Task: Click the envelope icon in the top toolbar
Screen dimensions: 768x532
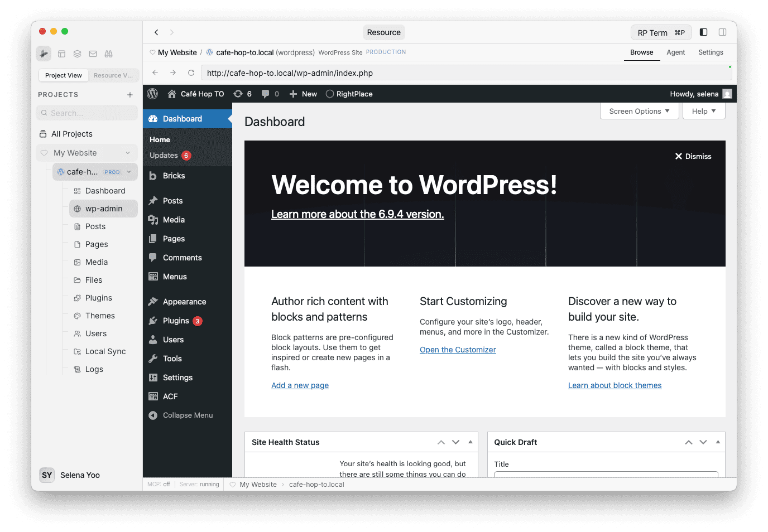Action: tap(93, 54)
